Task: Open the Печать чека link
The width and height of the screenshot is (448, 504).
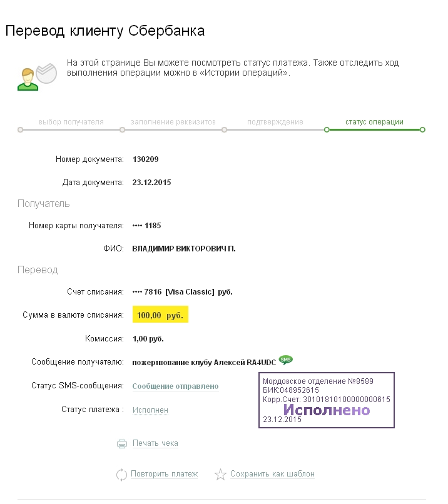Action: click(x=155, y=443)
